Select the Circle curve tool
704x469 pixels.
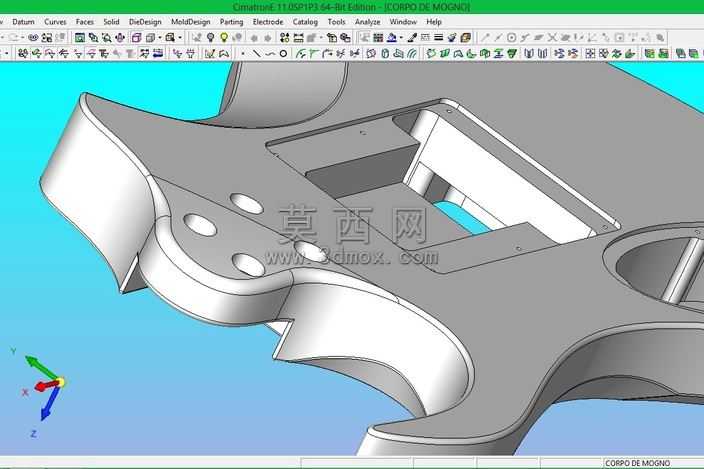pos(283,54)
